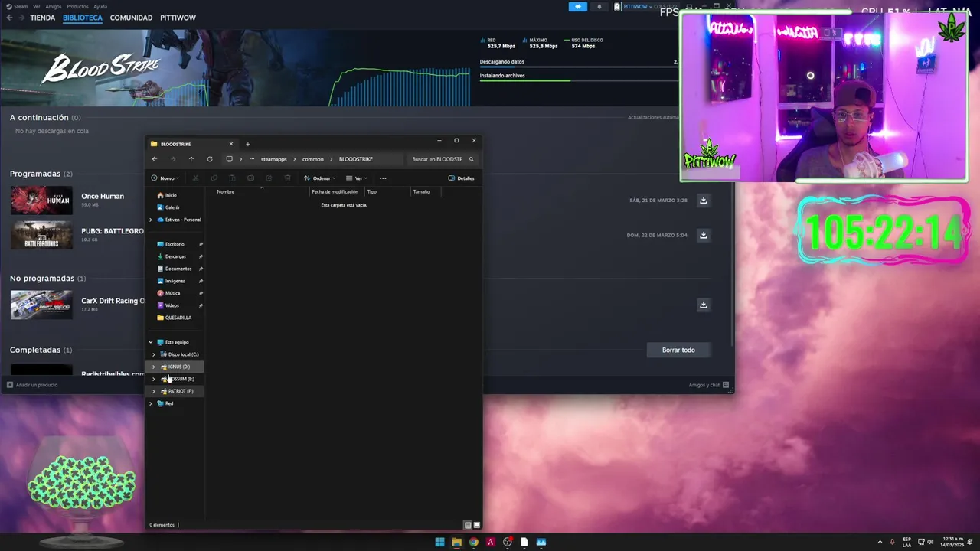This screenshot has width=980, height=551.
Task: Open Google Chrome from taskbar
Action: 474,542
